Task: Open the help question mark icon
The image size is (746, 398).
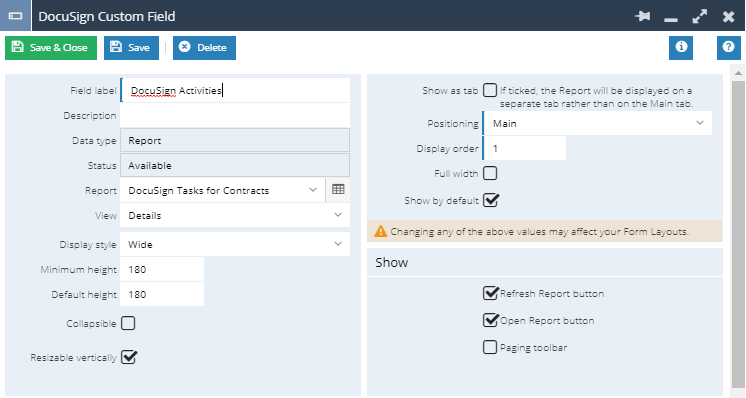Action: click(728, 48)
